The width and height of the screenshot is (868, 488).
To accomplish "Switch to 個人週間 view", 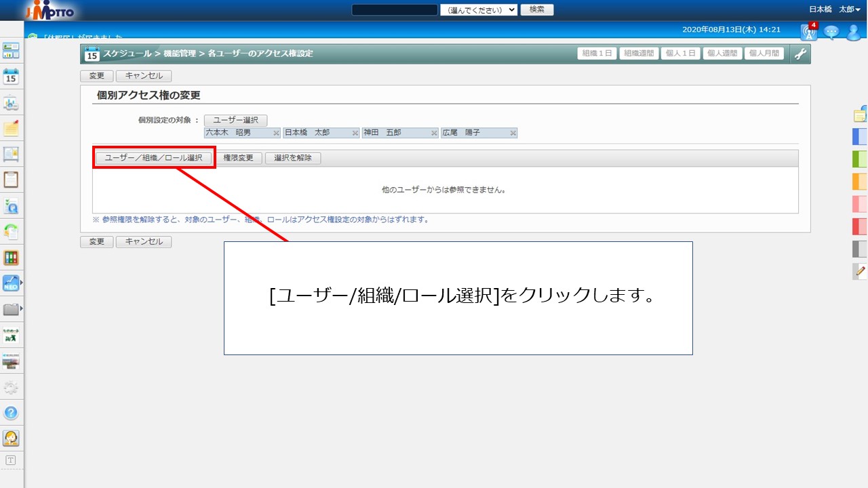I will tap(723, 54).
